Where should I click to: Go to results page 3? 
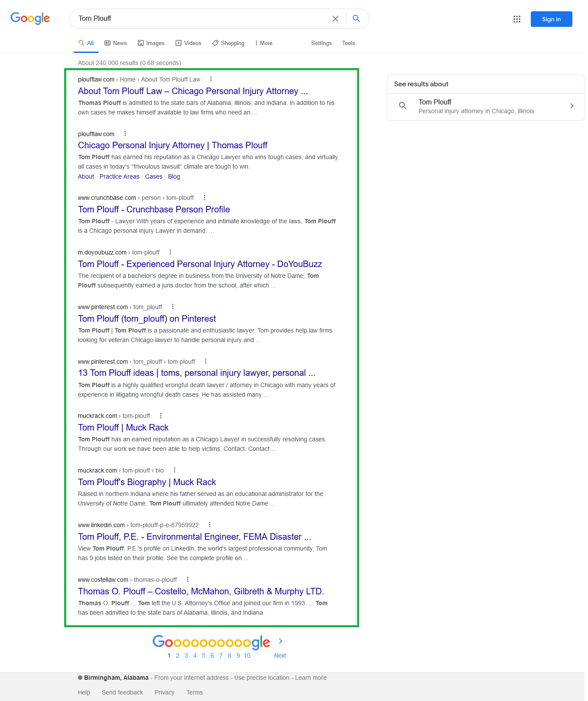(x=186, y=655)
